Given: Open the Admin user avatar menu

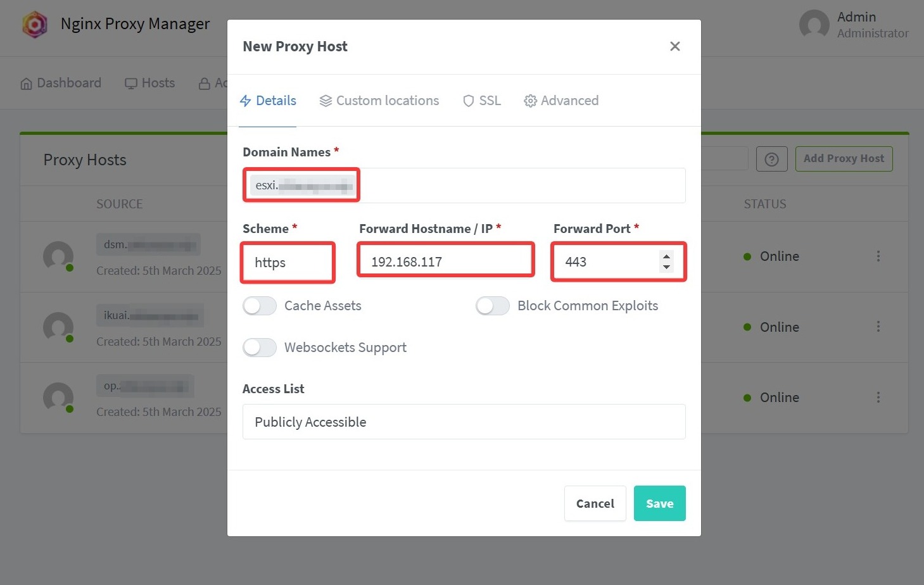Looking at the screenshot, I should 814,25.
